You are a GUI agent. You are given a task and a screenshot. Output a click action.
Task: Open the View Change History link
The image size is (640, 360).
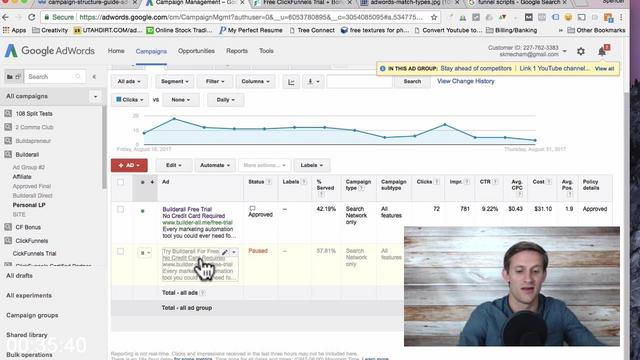[466, 81]
